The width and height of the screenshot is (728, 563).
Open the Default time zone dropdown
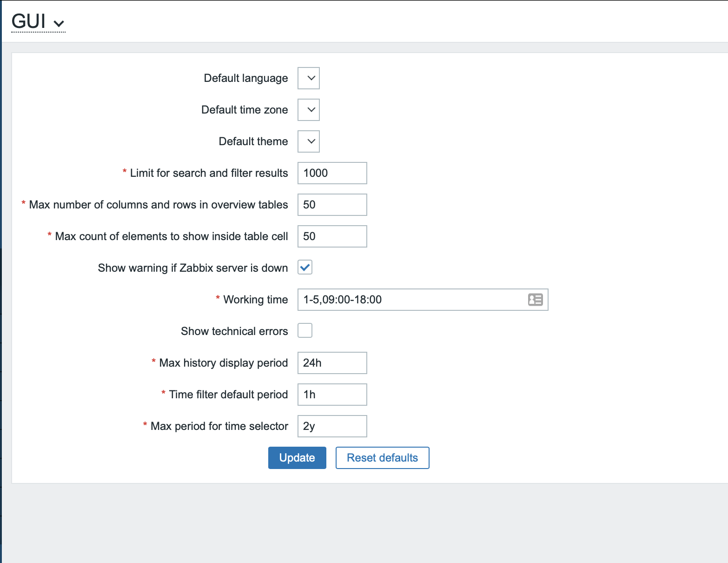(x=309, y=110)
